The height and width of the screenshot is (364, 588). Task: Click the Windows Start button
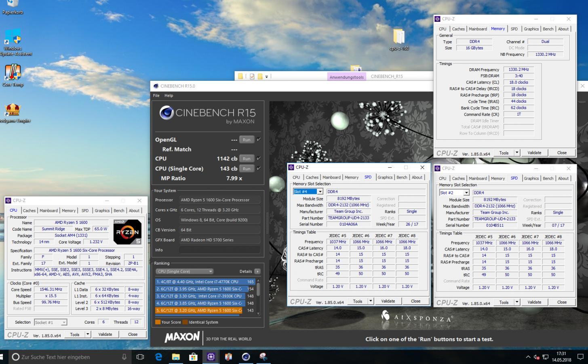(x=2, y=357)
